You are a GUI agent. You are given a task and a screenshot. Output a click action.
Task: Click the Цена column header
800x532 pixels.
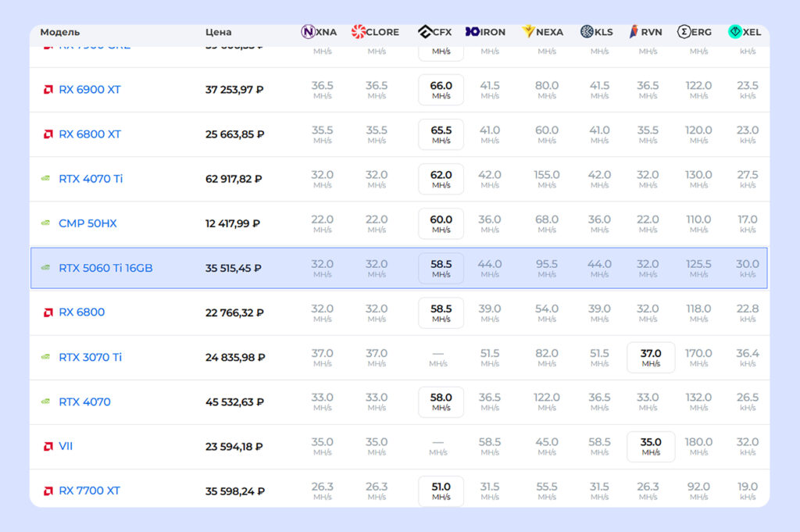[x=219, y=32]
